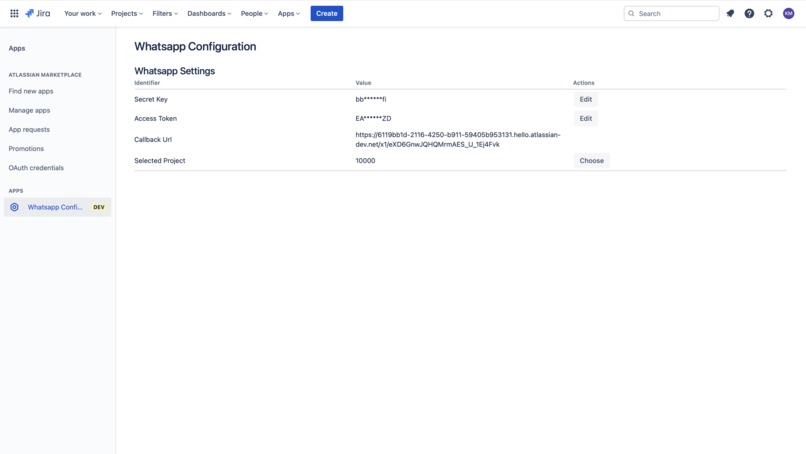Screen dimensions: 806x454
Task: Click the Callback Url https value
Action: 458,139
